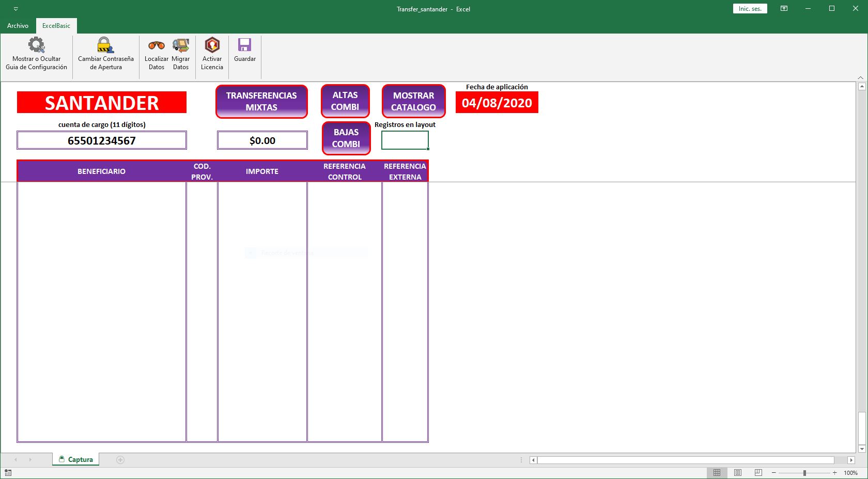The image size is (868, 479).
Task: Switch to Page Layout view icon
Action: 738,473
